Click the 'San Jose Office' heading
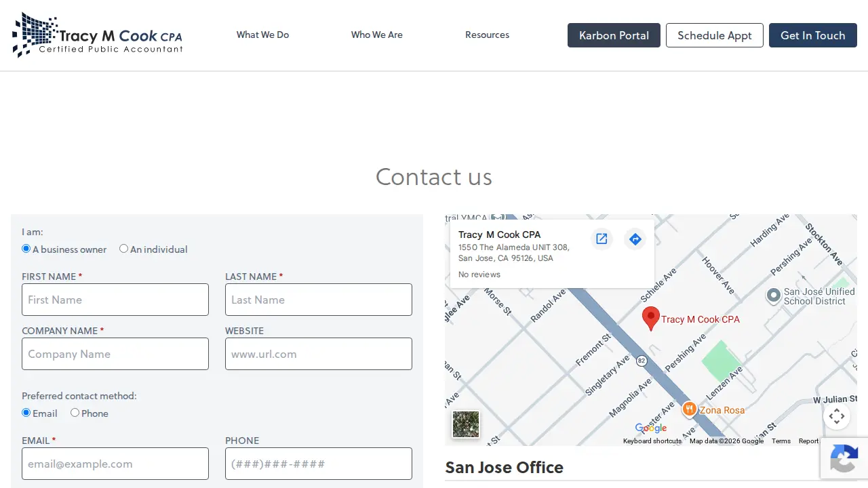This screenshot has height=488, width=868. 505,468
